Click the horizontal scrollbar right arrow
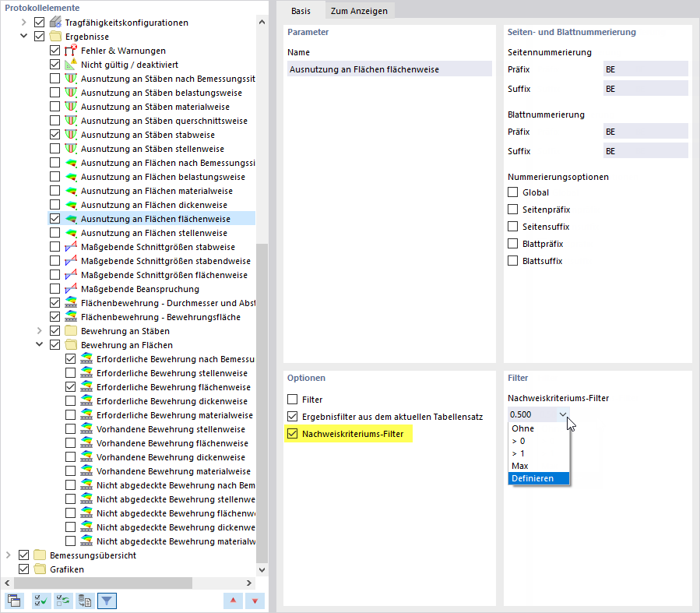Screen dimensions: 700x613 [248, 583]
